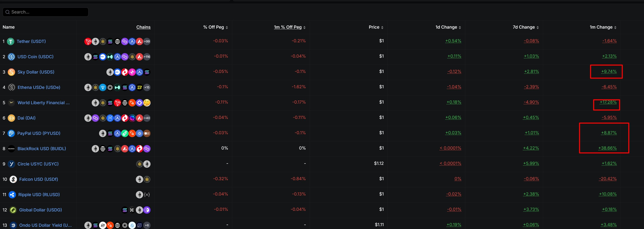644x229 pixels.
Task: Click the Ethena USDe logo icon
Action: (11, 87)
